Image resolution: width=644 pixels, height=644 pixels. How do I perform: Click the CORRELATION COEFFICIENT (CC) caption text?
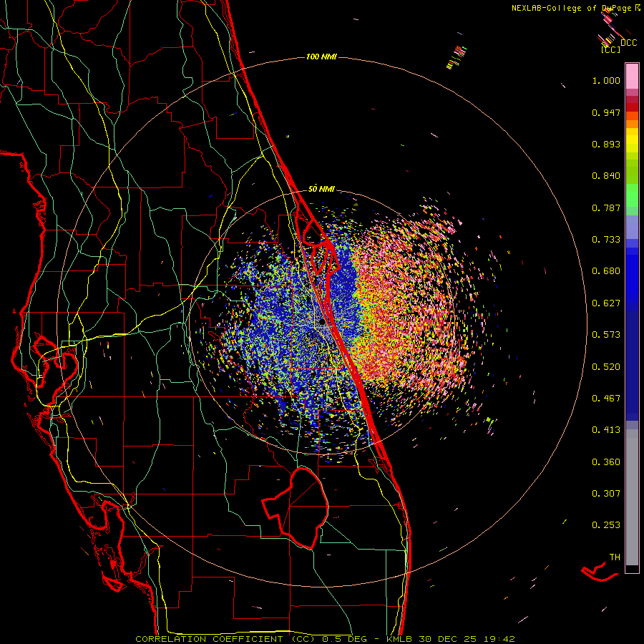[x=225, y=639]
